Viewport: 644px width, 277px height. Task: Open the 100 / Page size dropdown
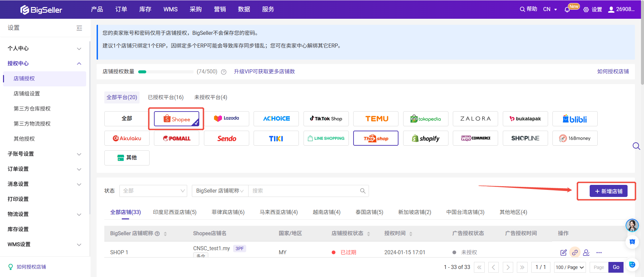pyautogui.click(x=570, y=267)
